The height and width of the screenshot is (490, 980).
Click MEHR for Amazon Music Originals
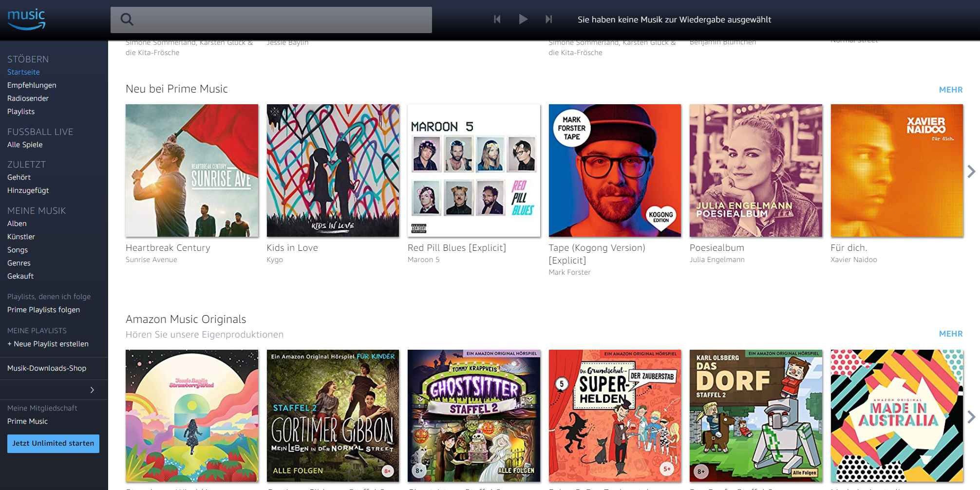pyautogui.click(x=951, y=334)
